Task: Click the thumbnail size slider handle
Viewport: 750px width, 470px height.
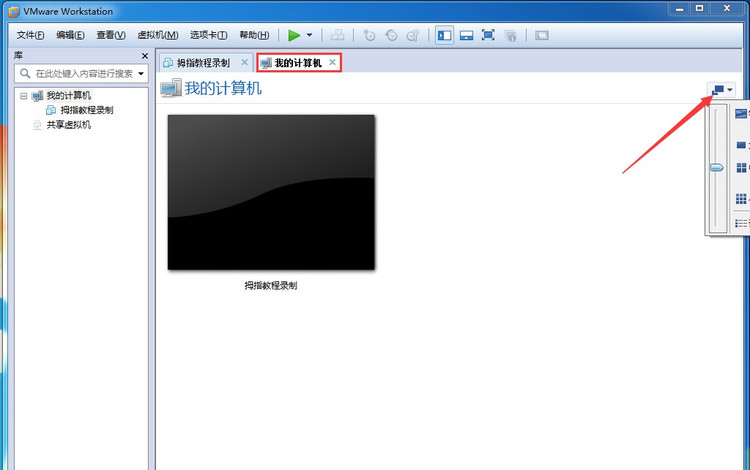Action: click(x=717, y=167)
